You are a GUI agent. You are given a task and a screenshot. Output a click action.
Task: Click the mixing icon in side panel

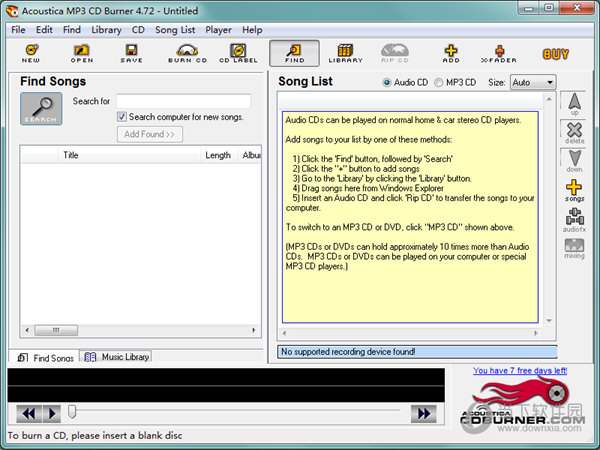[x=574, y=249]
